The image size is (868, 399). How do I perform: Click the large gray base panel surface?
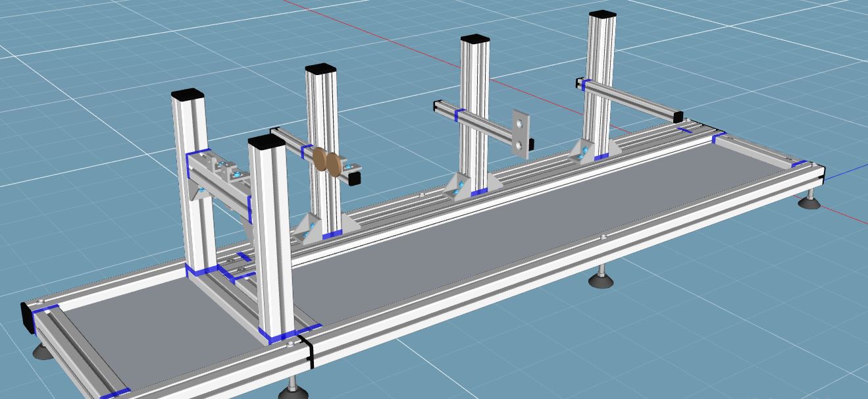pos(461,263)
